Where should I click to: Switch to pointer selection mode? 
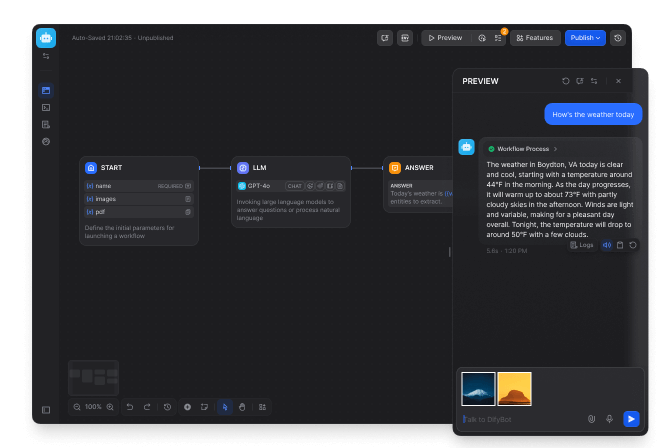click(224, 407)
